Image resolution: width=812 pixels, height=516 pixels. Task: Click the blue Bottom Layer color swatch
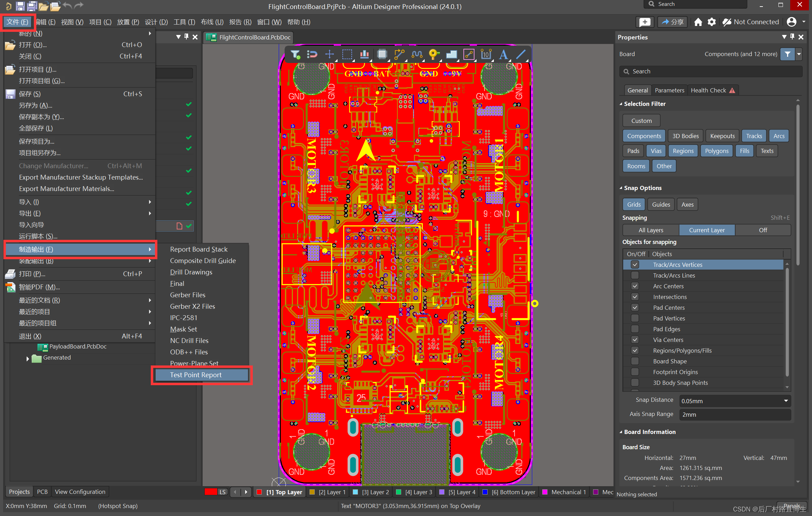click(x=485, y=492)
